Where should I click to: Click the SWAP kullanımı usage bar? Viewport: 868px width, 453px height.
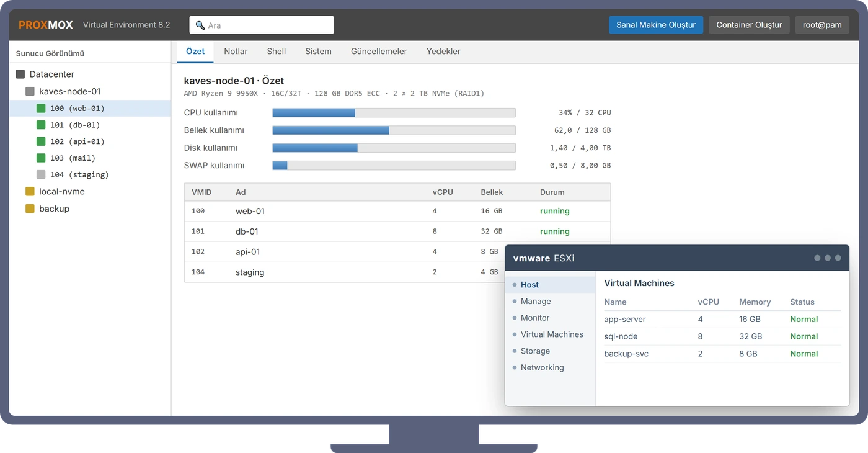[x=394, y=165]
